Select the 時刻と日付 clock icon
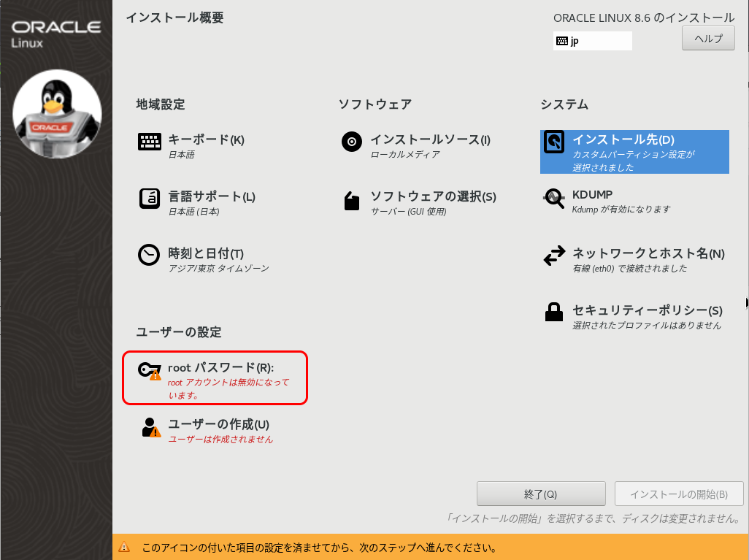 point(148,256)
